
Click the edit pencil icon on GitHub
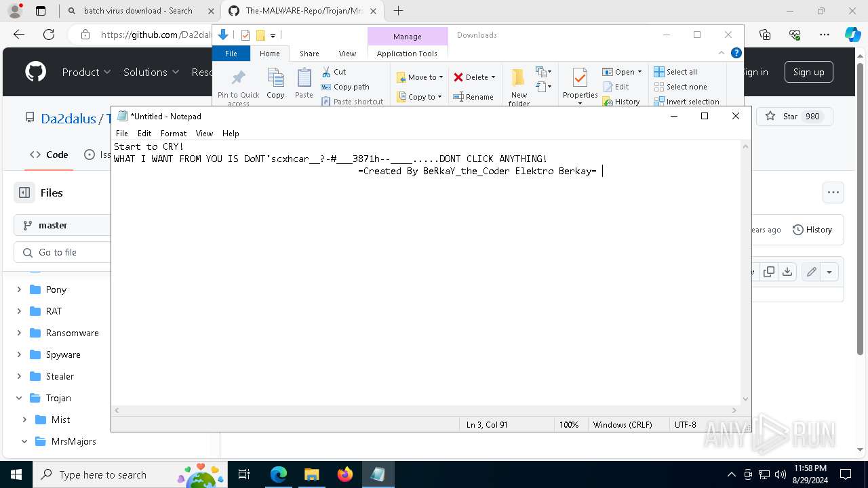click(811, 272)
